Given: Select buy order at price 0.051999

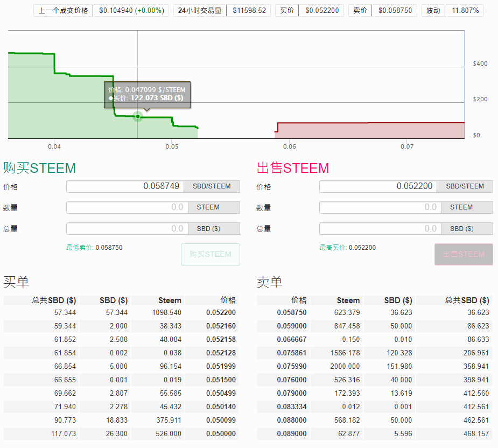Looking at the screenshot, I should (120, 366).
